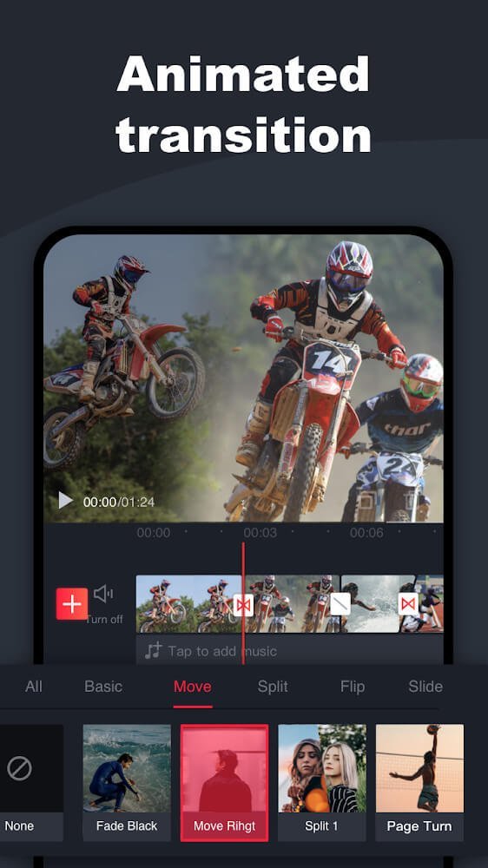Switch to the All transitions tab
This screenshot has width=488, height=868.
(34, 687)
